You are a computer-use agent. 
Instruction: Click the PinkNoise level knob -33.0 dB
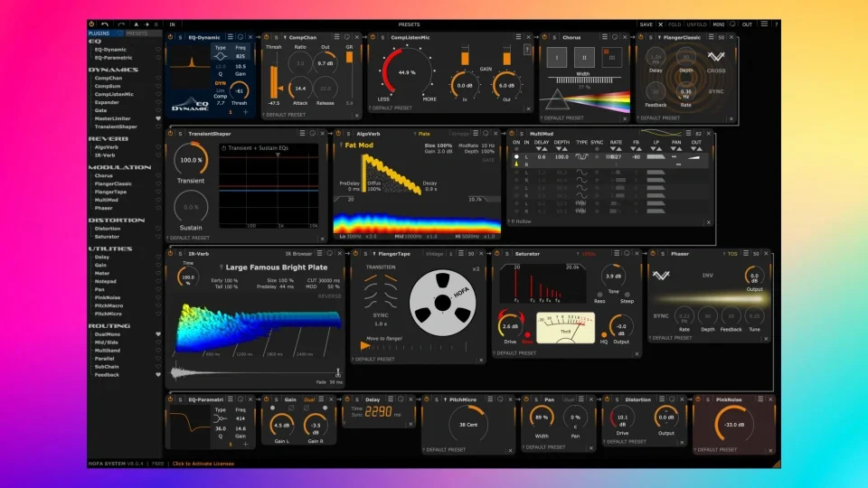point(734,425)
